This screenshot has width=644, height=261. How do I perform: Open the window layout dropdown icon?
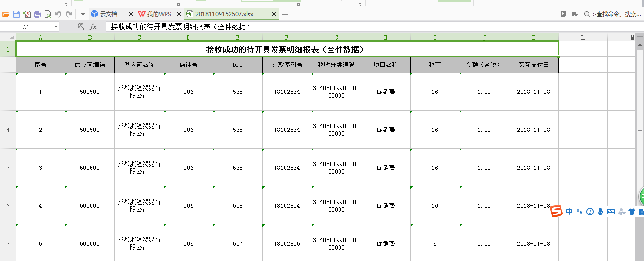(x=574, y=14)
